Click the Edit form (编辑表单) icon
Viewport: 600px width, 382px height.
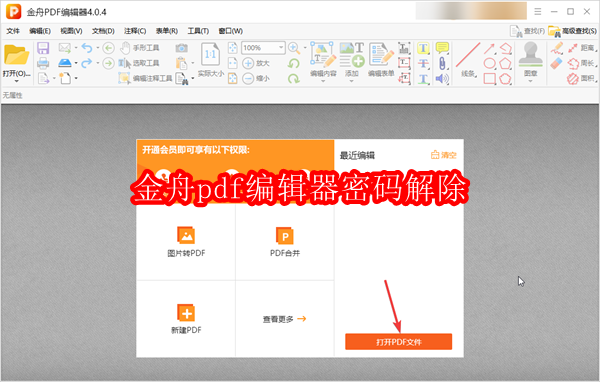coord(381,54)
